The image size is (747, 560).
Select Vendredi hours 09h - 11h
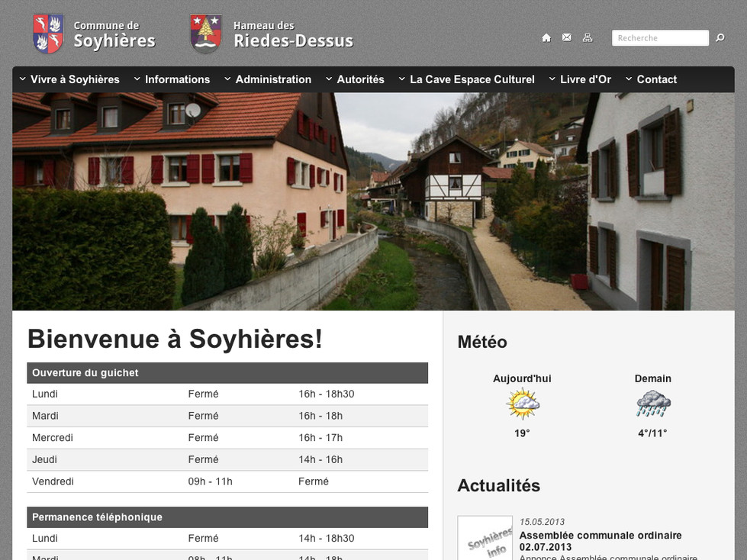(210, 481)
